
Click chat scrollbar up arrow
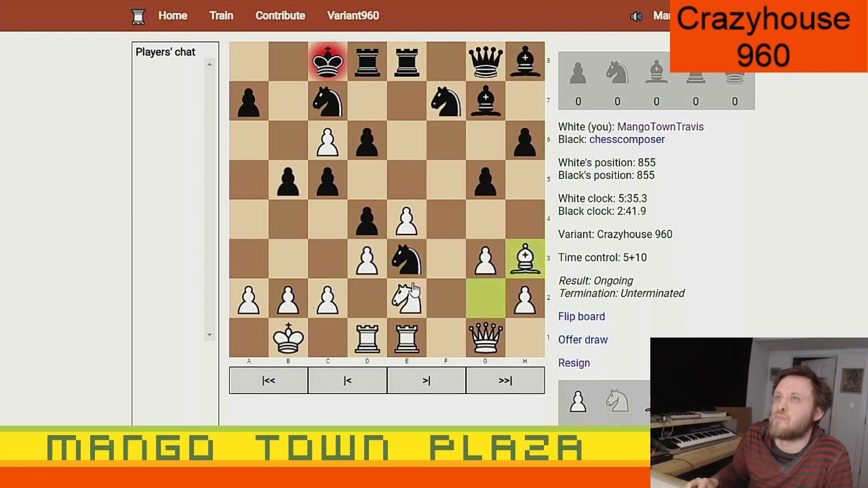pos(210,64)
